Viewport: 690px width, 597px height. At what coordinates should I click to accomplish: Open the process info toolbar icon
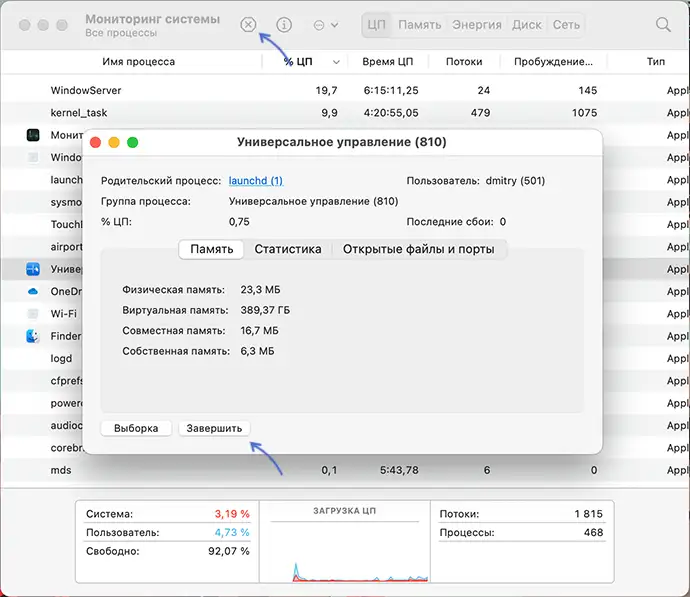[x=284, y=25]
